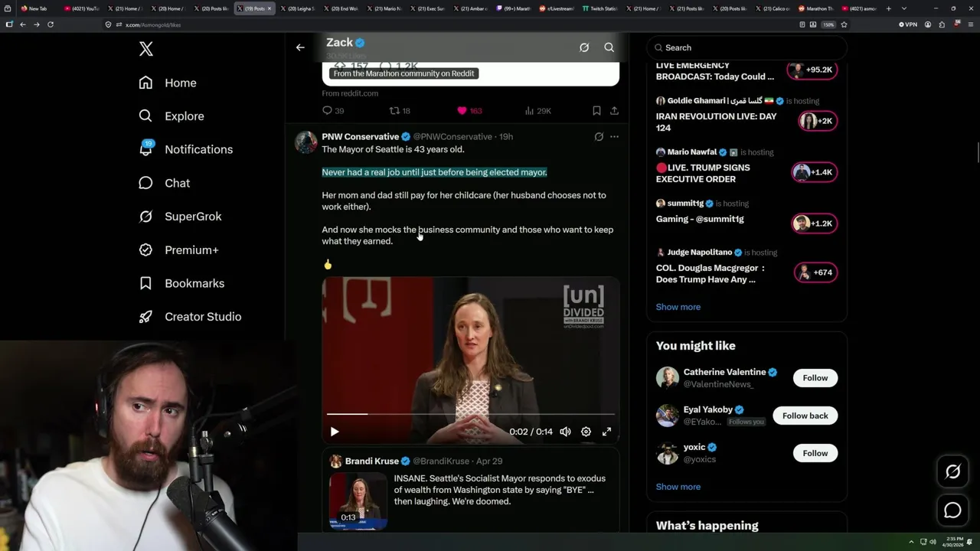Open PNW Conservative's profile avatar
Image resolution: width=980 pixels, height=551 pixels.
tap(306, 142)
